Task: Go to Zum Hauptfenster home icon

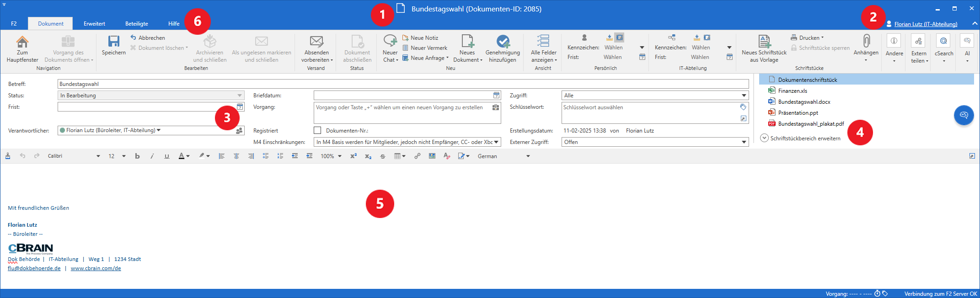Action: (x=22, y=42)
